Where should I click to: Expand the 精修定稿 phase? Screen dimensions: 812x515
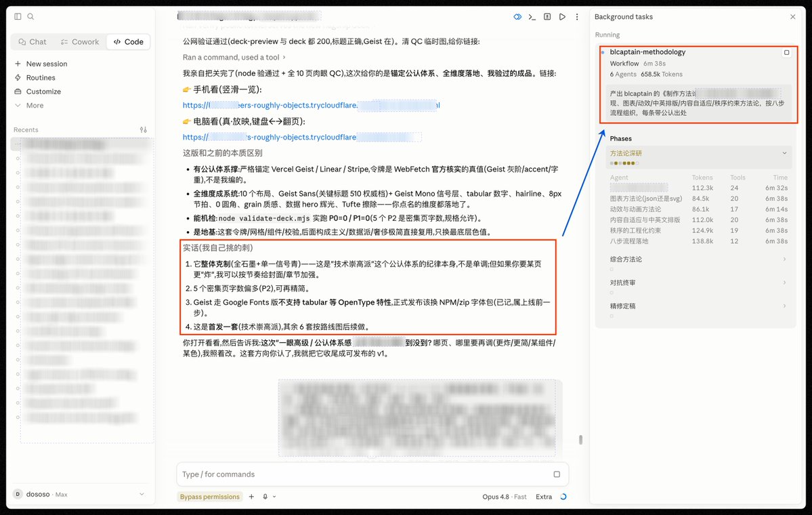(699, 306)
